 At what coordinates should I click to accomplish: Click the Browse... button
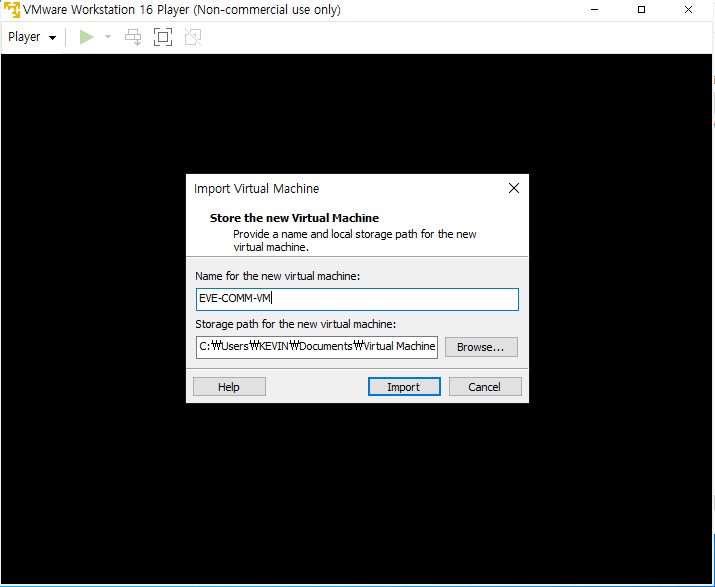481,347
